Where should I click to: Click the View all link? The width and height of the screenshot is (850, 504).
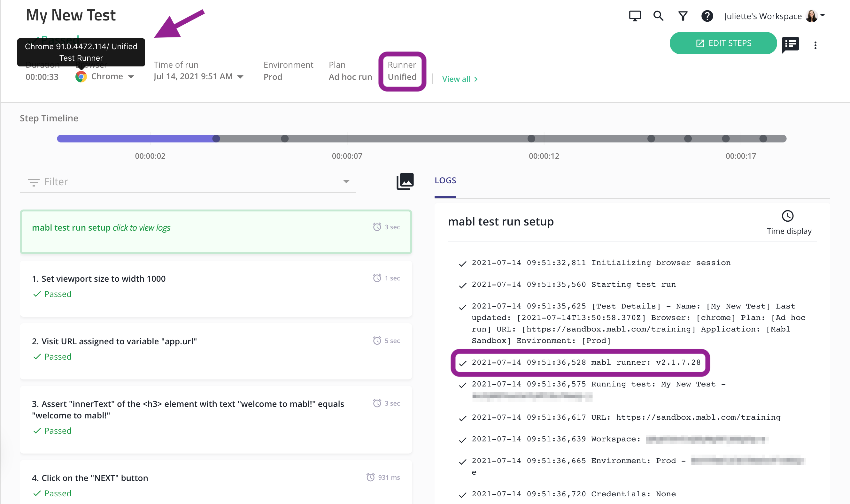tap(460, 79)
